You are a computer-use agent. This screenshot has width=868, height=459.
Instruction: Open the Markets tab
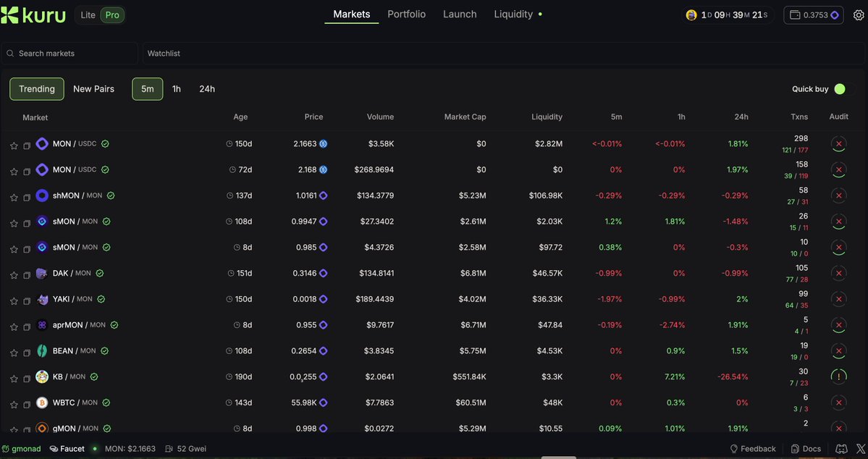click(x=352, y=14)
